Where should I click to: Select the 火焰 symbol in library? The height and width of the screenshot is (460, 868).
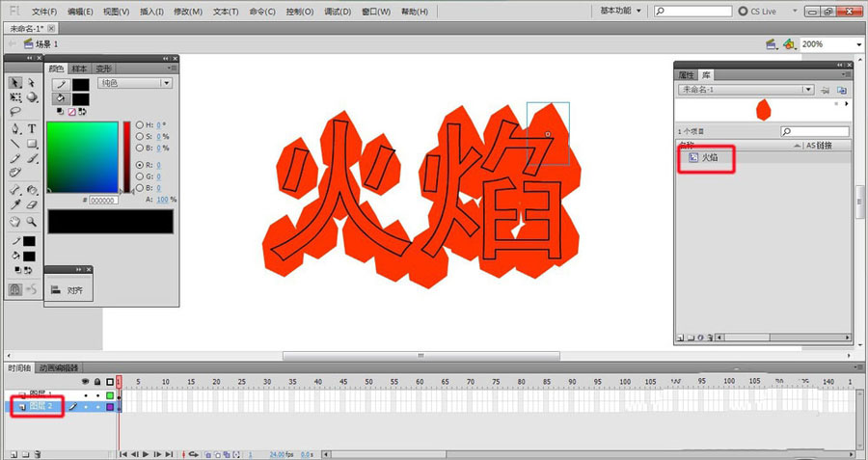pos(709,157)
